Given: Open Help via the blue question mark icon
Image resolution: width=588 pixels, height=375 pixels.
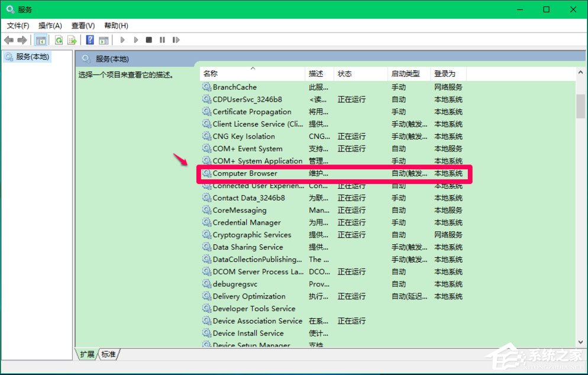Looking at the screenshot, I should (89, 40).
